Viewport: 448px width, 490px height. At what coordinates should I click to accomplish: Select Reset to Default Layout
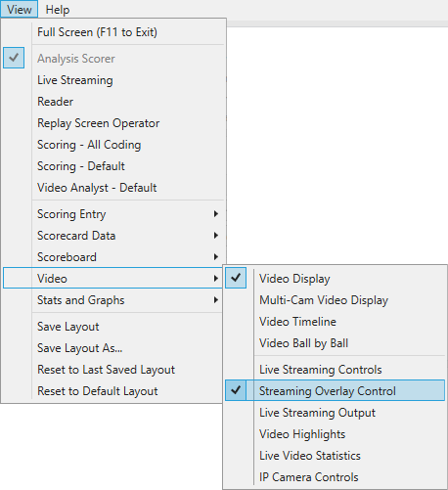click(113, 391)
